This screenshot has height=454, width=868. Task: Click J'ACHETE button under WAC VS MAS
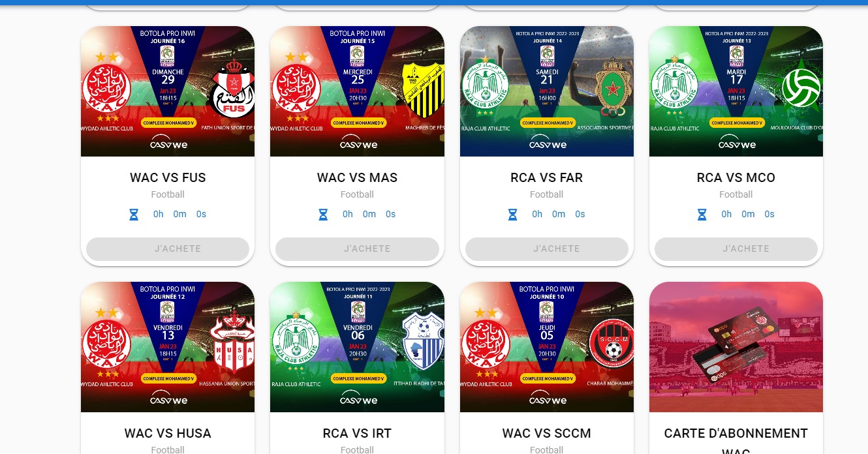click(x=357, y=249)
